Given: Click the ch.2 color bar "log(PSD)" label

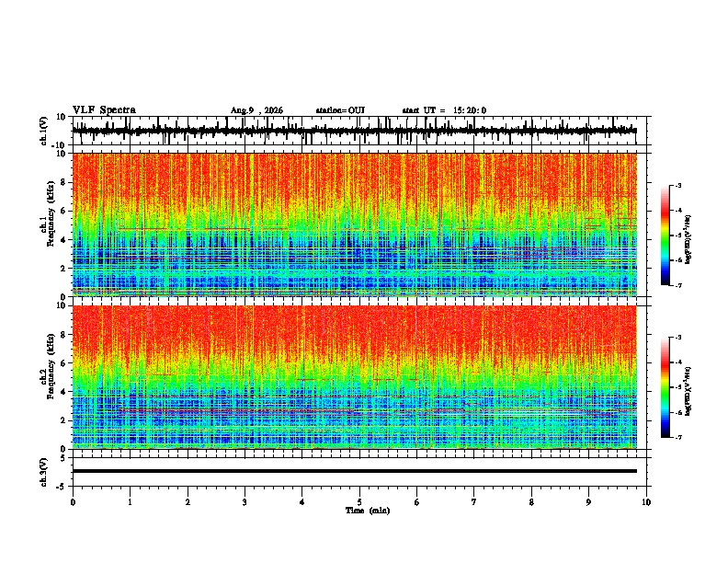Looking at the screenshot, I should click(688, 392).
